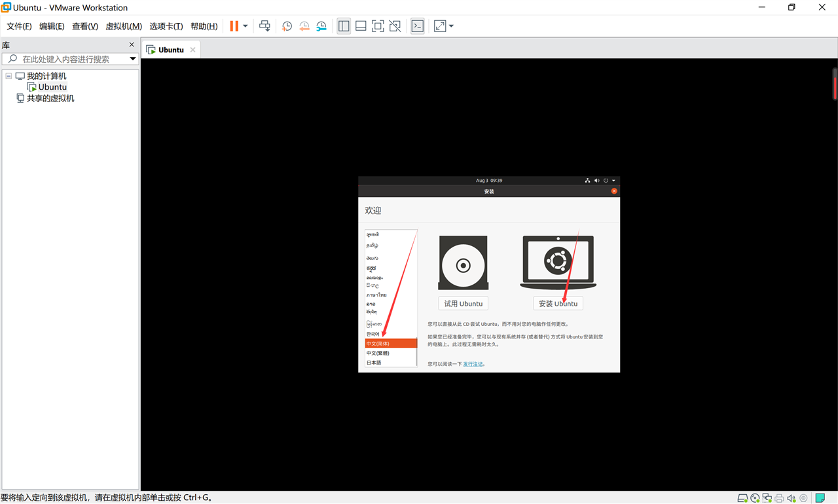Click the Ubuntu network status icon
Image resolution: width=838 pixels, height=504 pixels.
click(587, 181)
